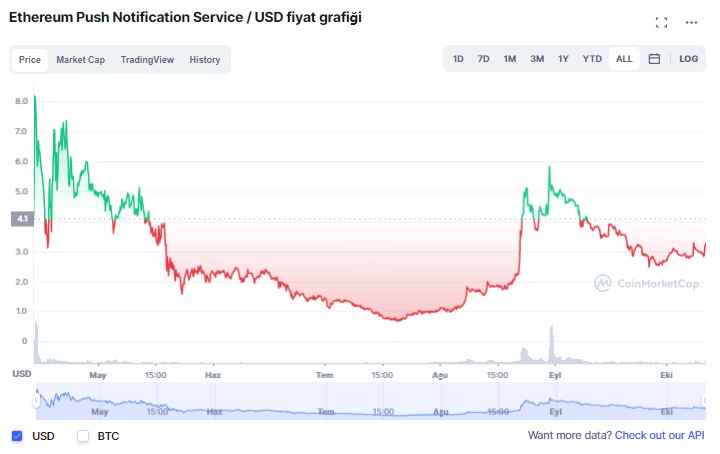
Task: Select the ALL time range
Action: coord(624,59)
